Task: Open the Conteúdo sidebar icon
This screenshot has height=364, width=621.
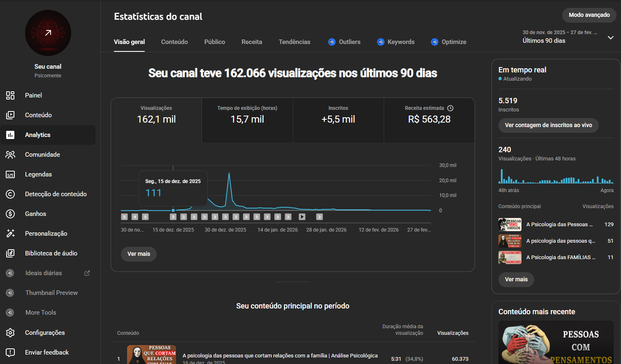Action: coord(10,115)
